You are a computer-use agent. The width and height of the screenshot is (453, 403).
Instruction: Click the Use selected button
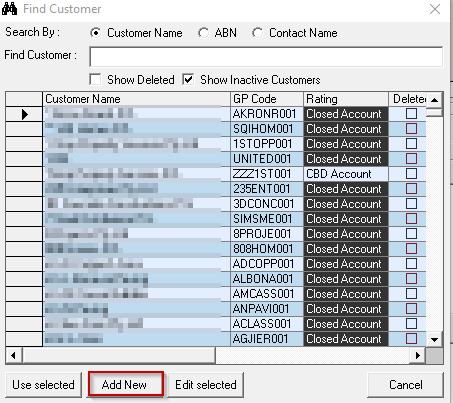coord(43,385)
